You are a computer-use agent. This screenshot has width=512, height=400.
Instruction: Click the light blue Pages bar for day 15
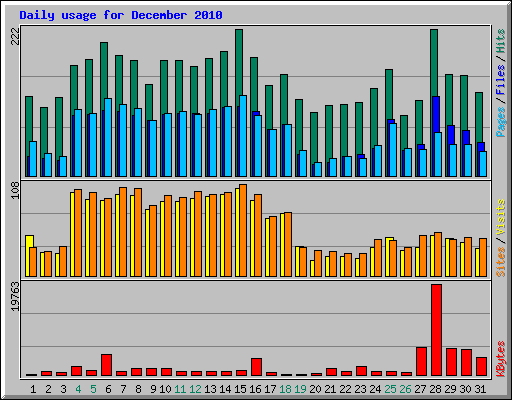[243, 136]
